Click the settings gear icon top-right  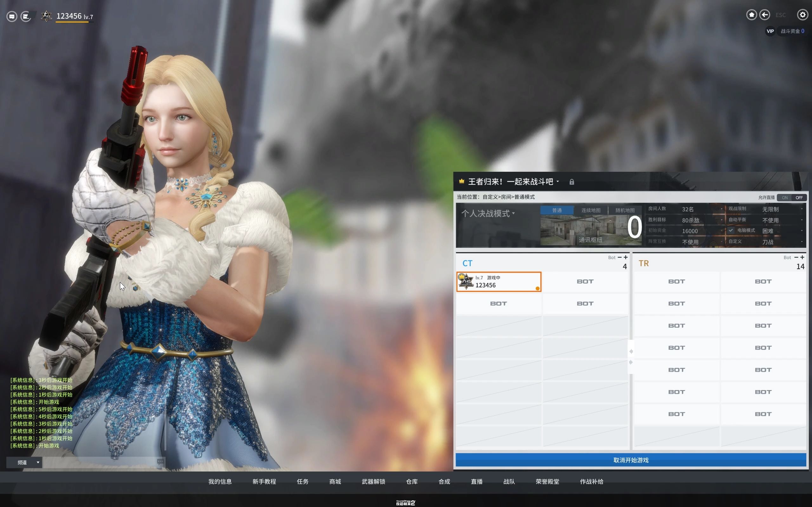click(x=802, y=15)
